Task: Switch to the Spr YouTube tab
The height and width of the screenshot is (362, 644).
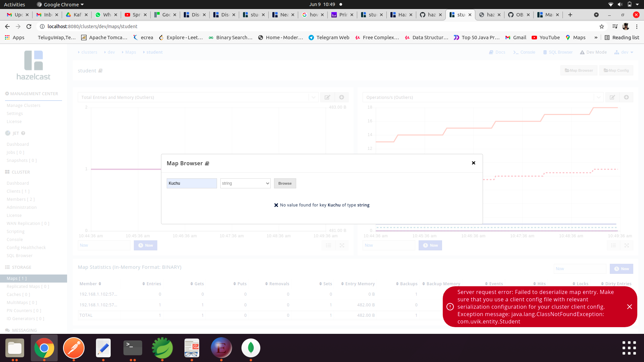Action: (x=136, y=15)
